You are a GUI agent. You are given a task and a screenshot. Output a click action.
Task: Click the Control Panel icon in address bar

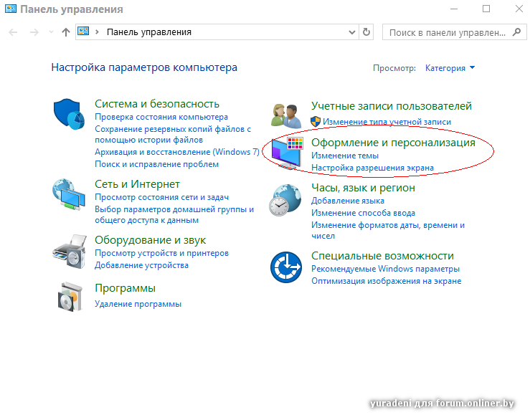tap(83, 32)
